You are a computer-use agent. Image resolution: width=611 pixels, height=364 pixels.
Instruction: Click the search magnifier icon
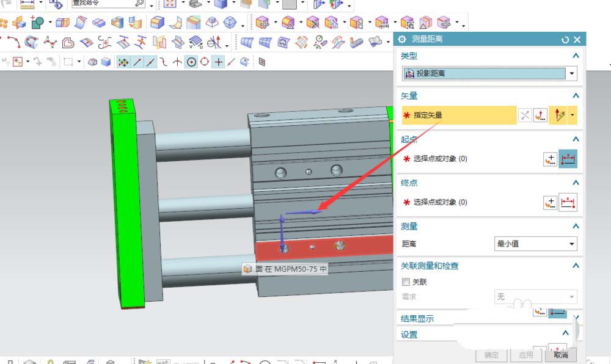[x=139, y=3]
